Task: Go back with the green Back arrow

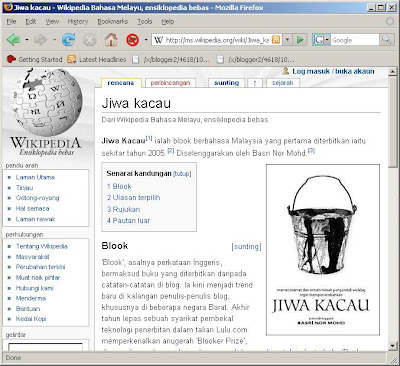Action: (x=13, y=40)
